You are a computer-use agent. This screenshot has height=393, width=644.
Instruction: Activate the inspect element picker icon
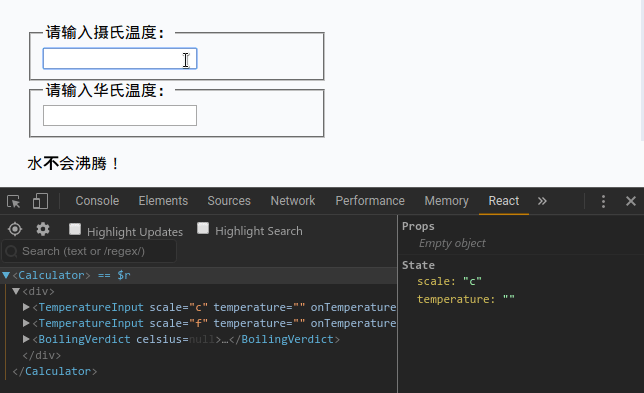pos(14,201)
